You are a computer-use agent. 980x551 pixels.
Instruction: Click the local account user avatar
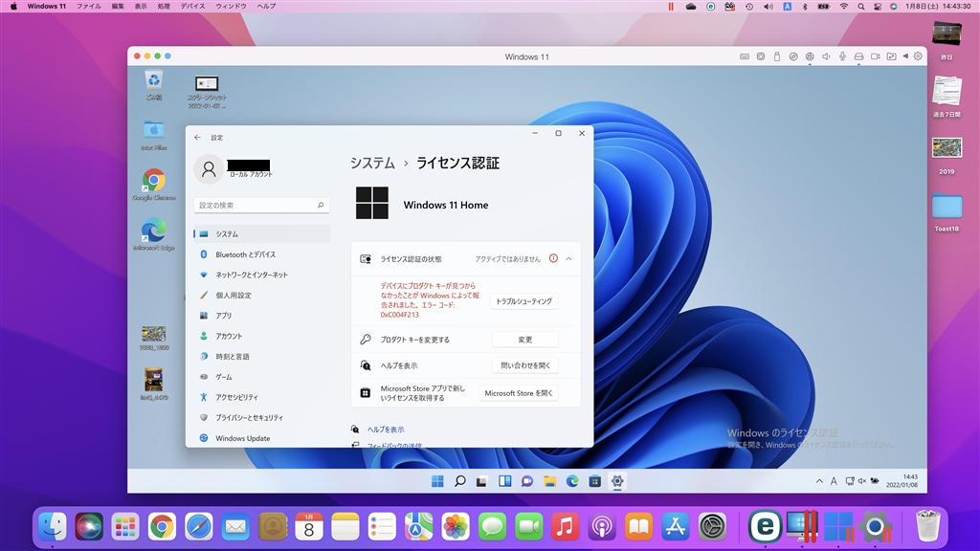click(x=209, y=168)
